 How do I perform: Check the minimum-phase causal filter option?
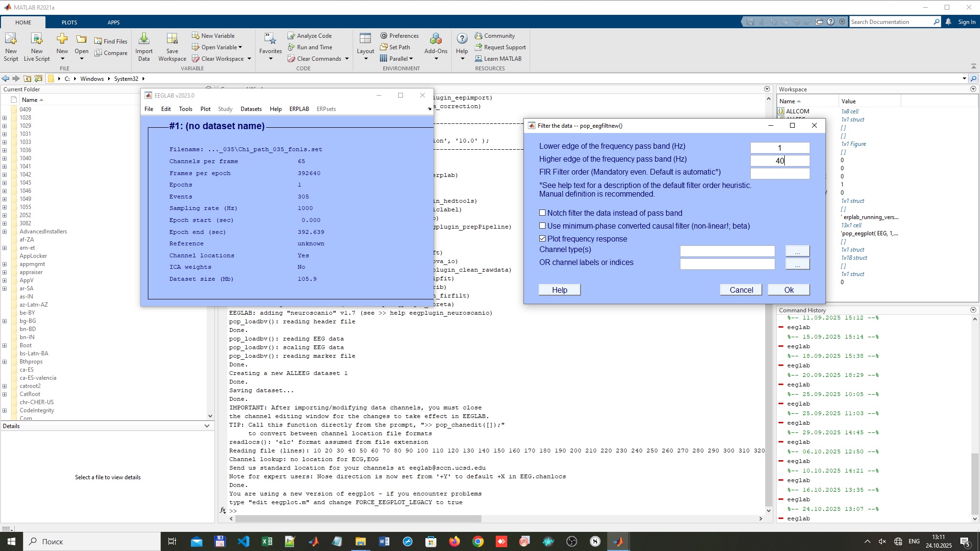(x=543, y=226)
